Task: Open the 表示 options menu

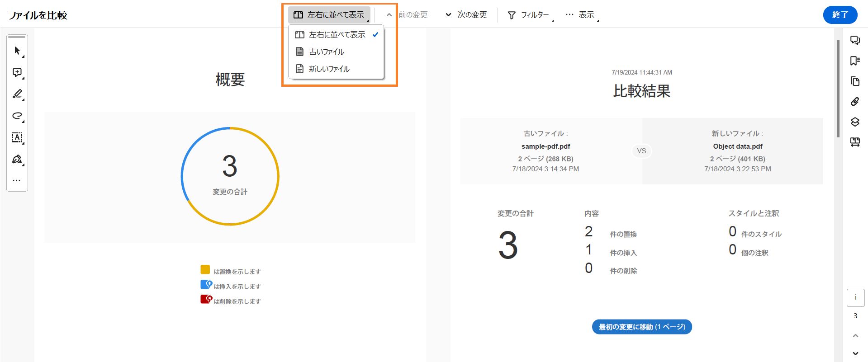Action: pyautogui.click(x=582, y=15)
